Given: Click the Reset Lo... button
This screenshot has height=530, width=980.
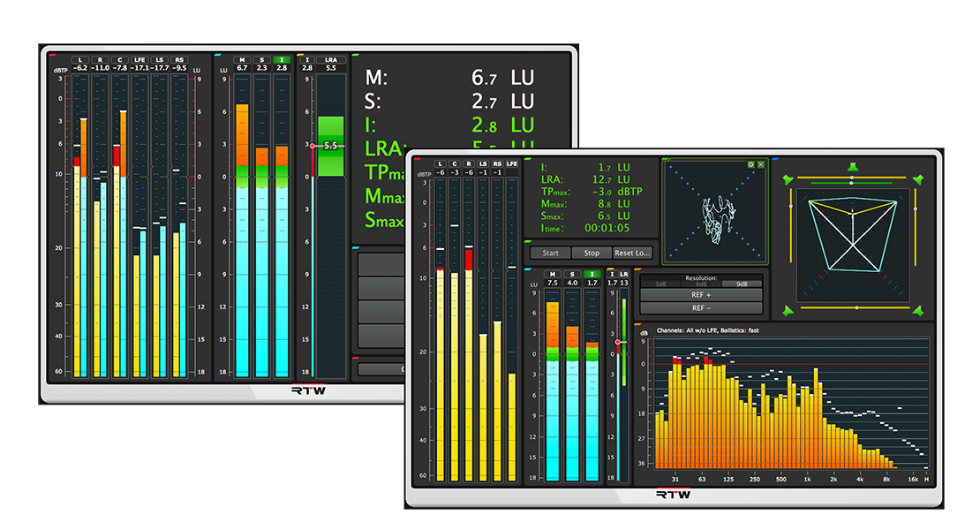Looking at the screenshot, I should click(x=632, y=253).
